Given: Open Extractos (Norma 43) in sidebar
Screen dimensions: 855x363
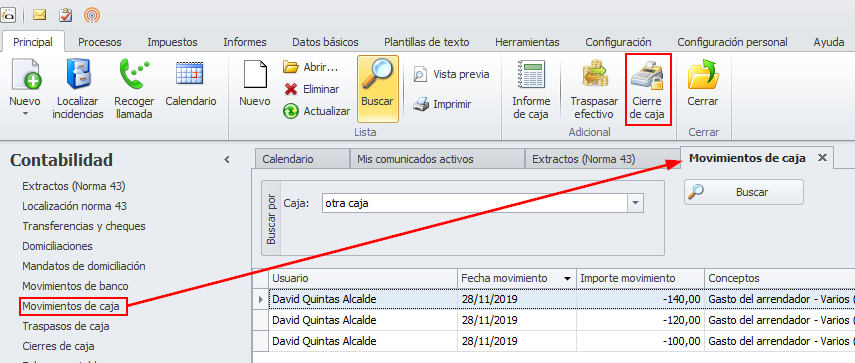Looking at the screenshot, I should tap(74, 186).
